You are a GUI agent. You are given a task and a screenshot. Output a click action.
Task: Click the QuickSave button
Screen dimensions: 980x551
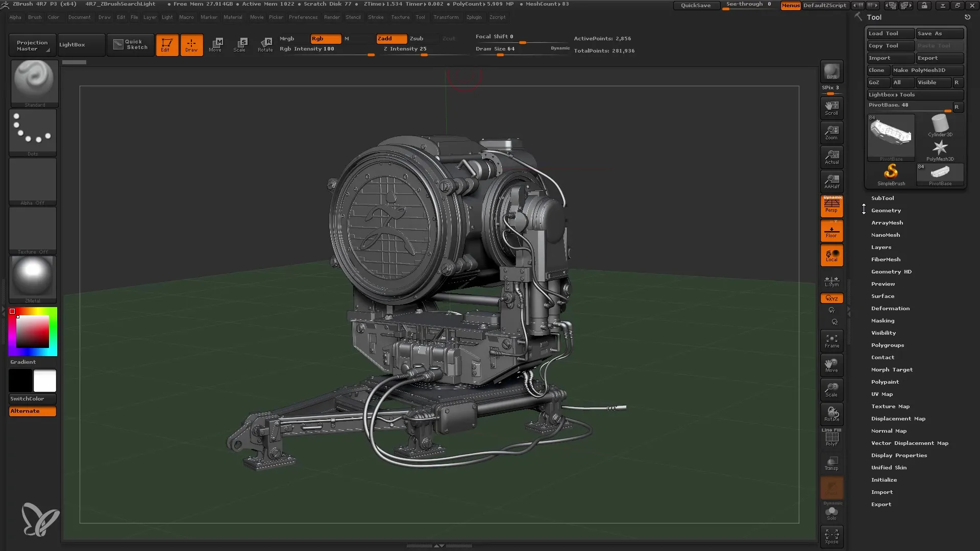[695, 5]
